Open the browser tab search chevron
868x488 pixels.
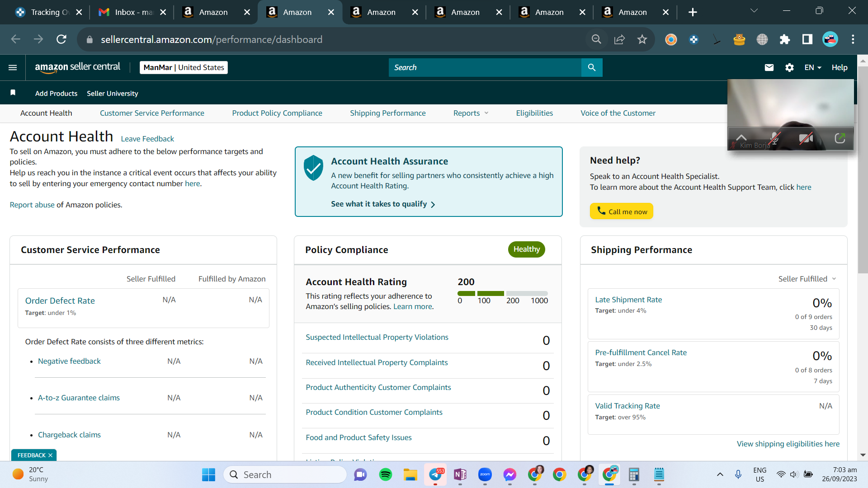754,11
